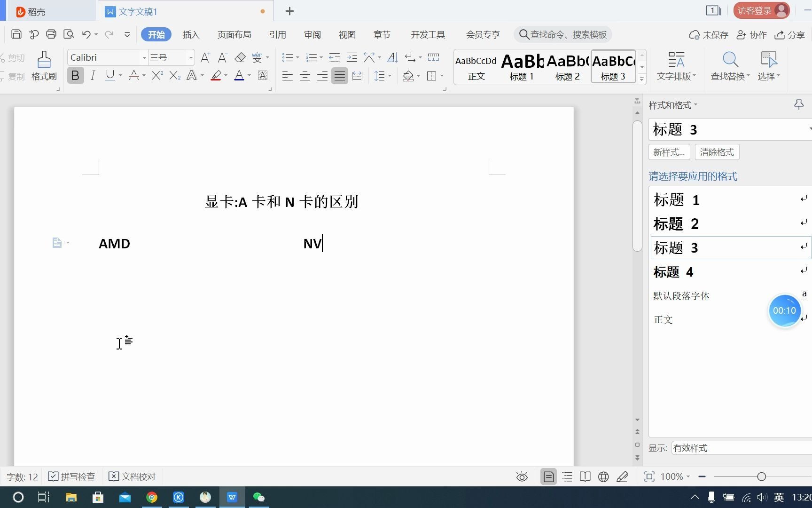Click the Print icon
Screen dimensions: 812x508
51,34
